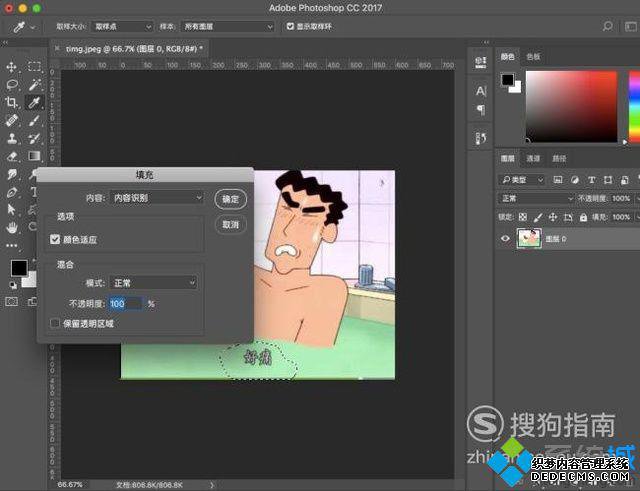
Task: Select the Pen tool
Action: [12, 192]
